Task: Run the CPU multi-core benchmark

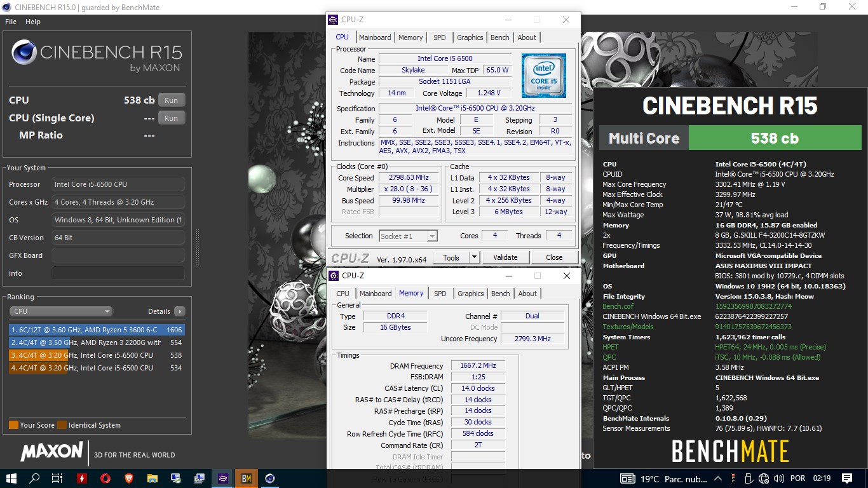Action: click(x=172, y=100)
